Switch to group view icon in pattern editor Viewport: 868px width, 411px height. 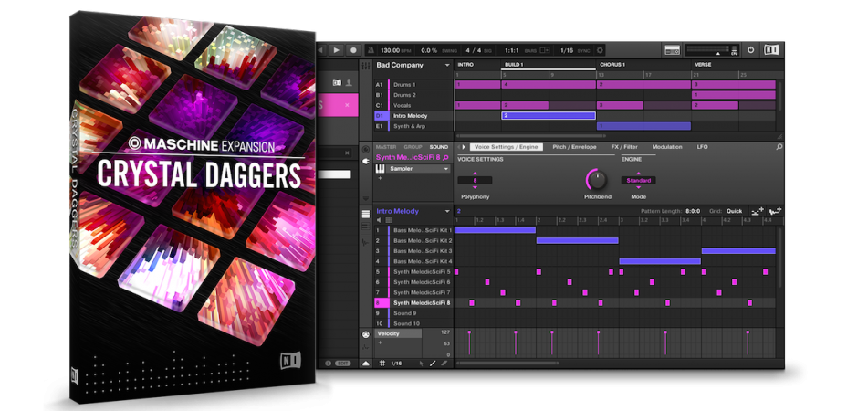[365, 215]
